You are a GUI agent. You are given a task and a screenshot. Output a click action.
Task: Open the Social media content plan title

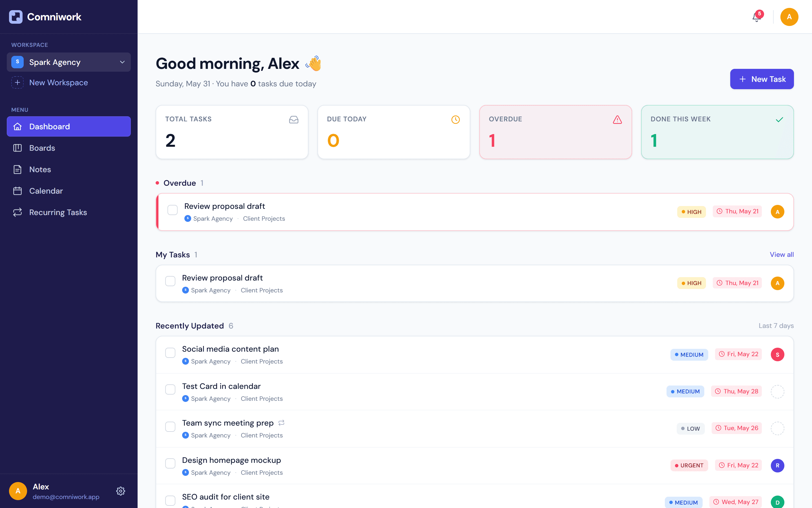point(230,349)
